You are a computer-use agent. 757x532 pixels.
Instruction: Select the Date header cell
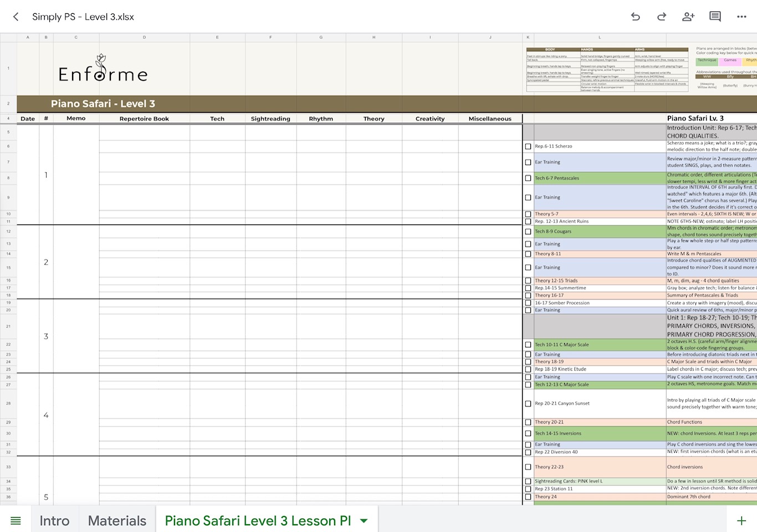tap(28, 119)
